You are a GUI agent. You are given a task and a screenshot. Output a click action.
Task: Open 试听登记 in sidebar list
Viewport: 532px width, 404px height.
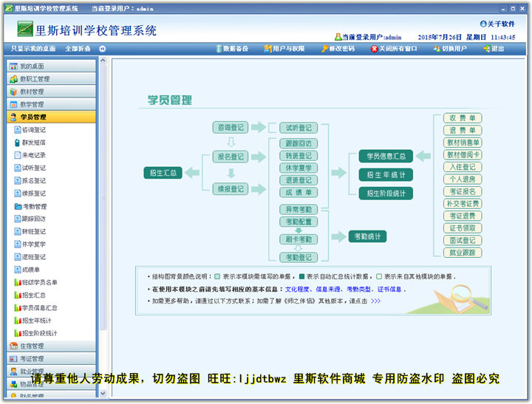pyautogui.click(x=30, y=168)
